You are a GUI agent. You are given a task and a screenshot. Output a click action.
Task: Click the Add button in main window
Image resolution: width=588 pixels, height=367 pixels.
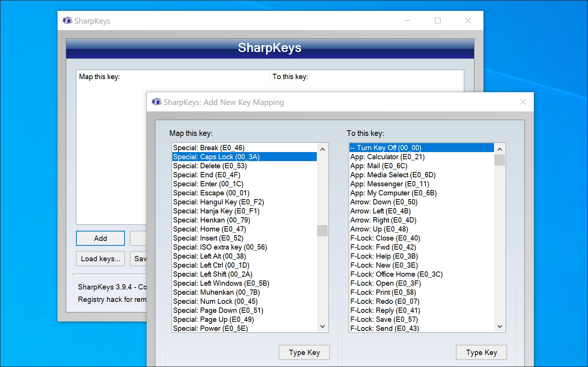point(100,238)
